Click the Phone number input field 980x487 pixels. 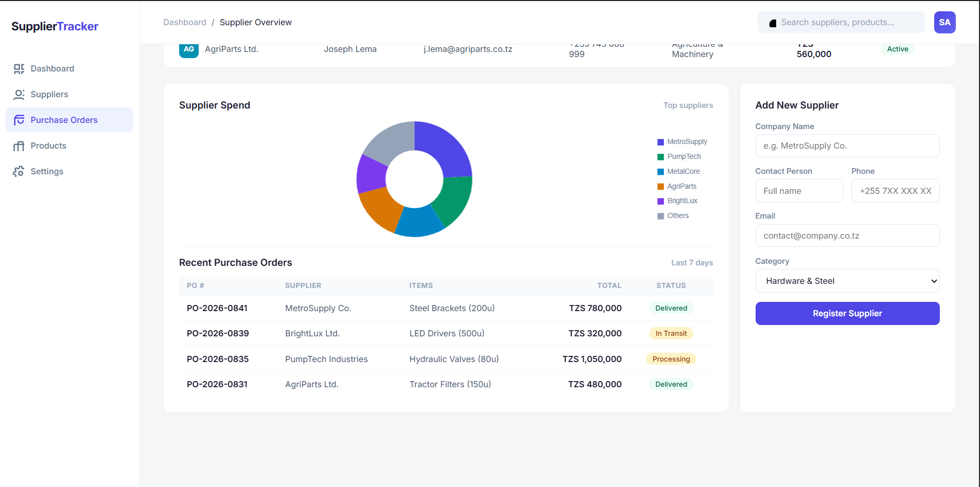point(895,191)
